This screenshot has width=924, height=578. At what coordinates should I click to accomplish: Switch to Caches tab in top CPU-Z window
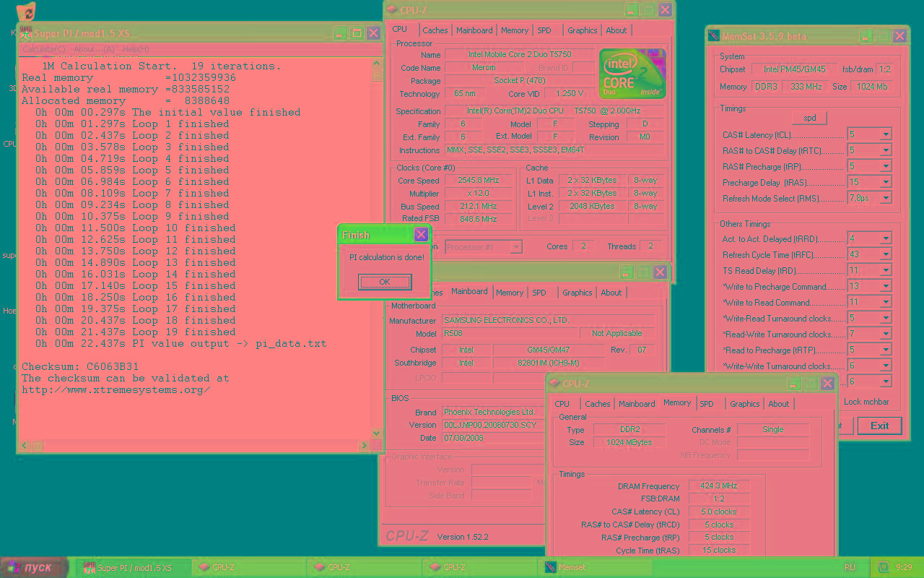(x=435, y=30)
